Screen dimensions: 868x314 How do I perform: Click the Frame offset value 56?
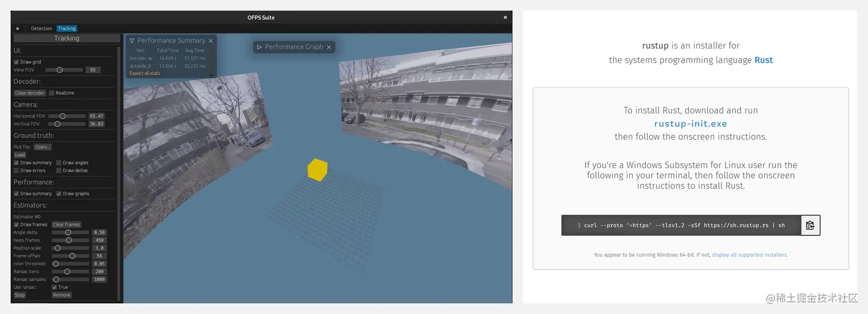click(x=99, y=256)
